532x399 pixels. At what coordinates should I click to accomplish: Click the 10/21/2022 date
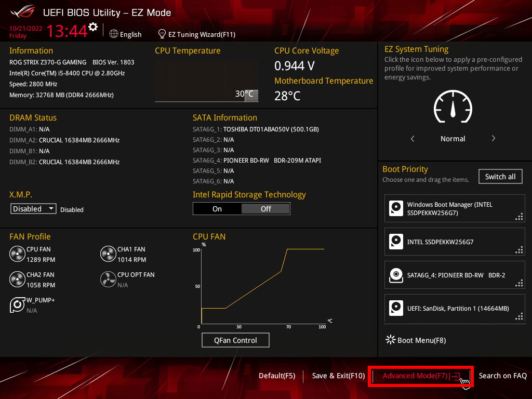coord(25,29)
